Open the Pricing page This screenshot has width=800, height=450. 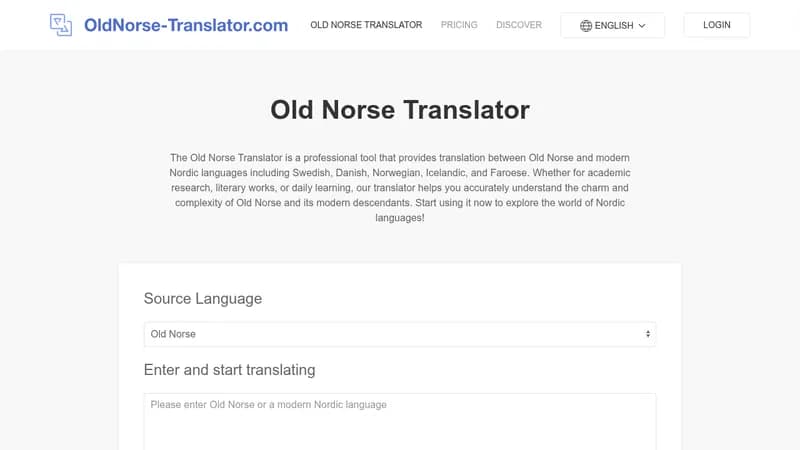tap(459, 25)
